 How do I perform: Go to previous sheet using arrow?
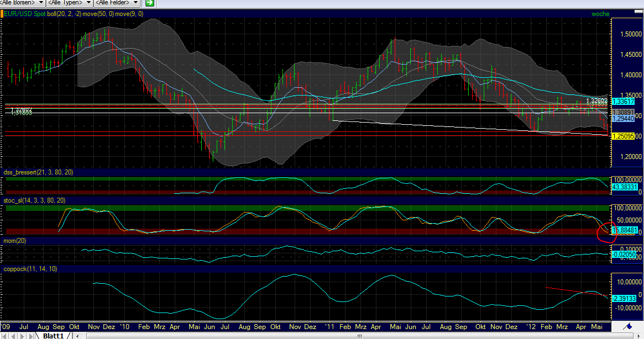pos(14,336)
